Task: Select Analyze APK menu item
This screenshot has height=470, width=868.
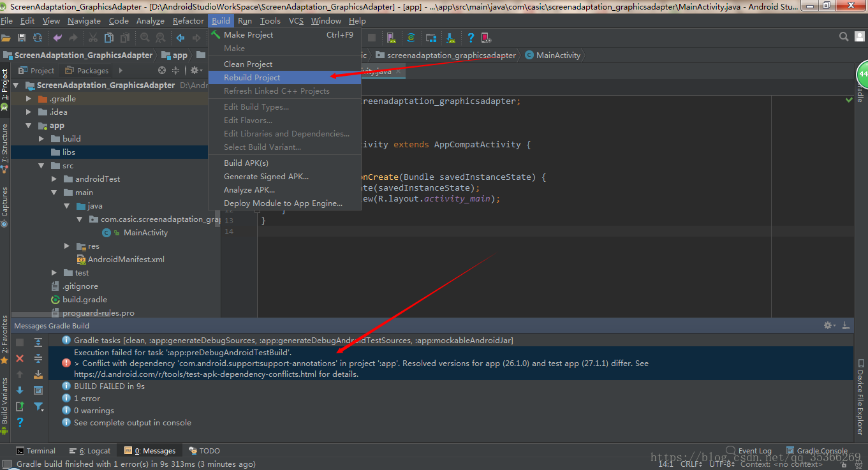Action: click(x=284, y=190)
